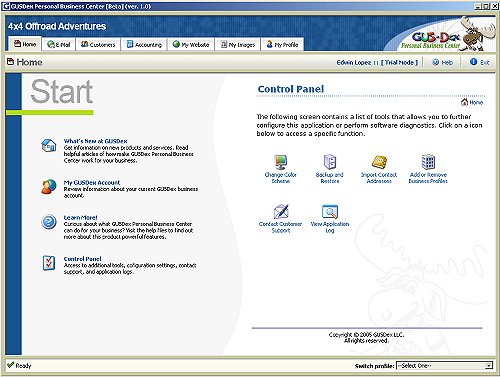Click the Backup and Restore text link
The width and height of the screenshot is (500, 377).
click(330, 178)
